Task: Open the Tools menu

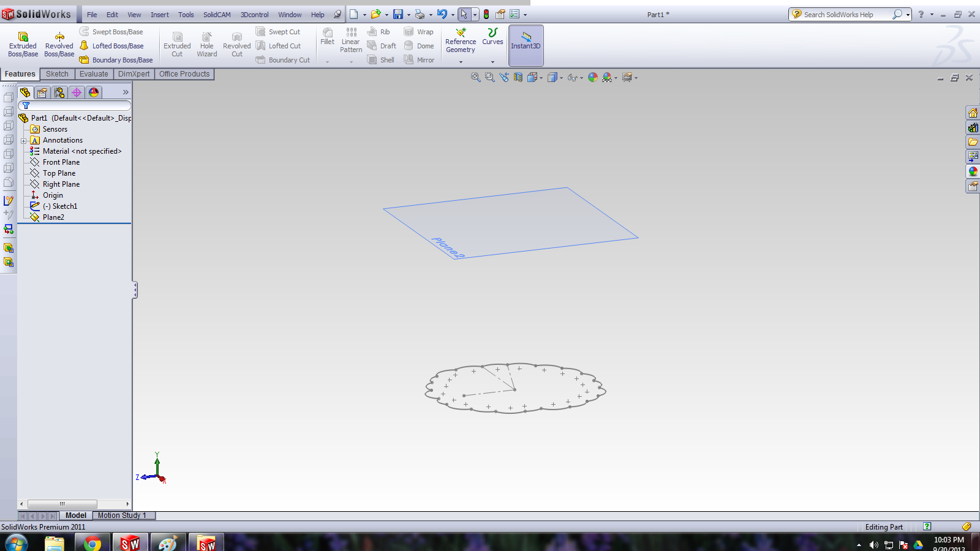Action: 186,15
